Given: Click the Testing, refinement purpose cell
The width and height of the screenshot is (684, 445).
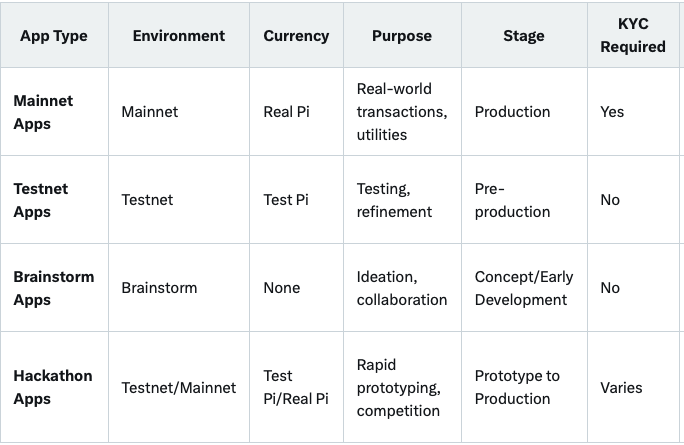Looking at the screenshot, I should click(394, 200).
